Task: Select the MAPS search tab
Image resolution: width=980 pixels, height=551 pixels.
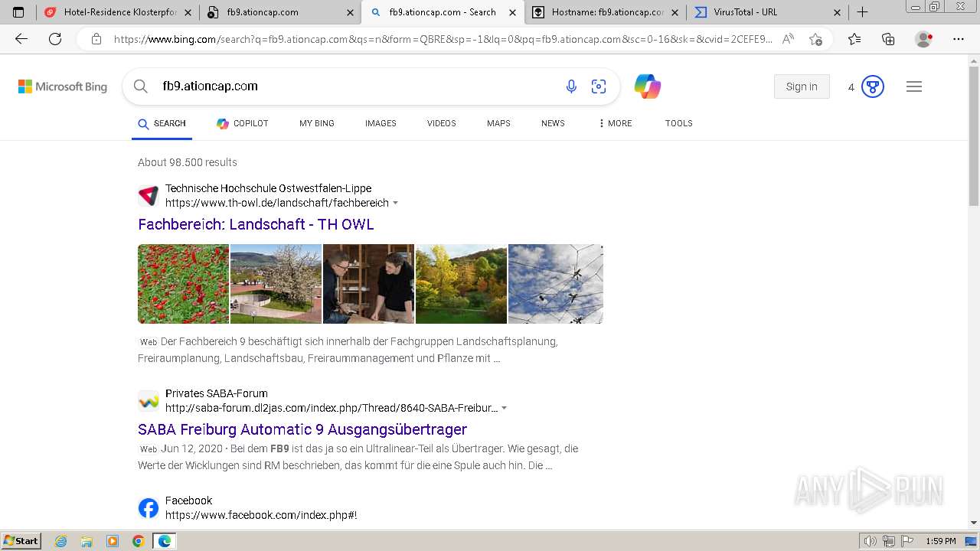Action: pyautogui.click(x=498, y=123)
